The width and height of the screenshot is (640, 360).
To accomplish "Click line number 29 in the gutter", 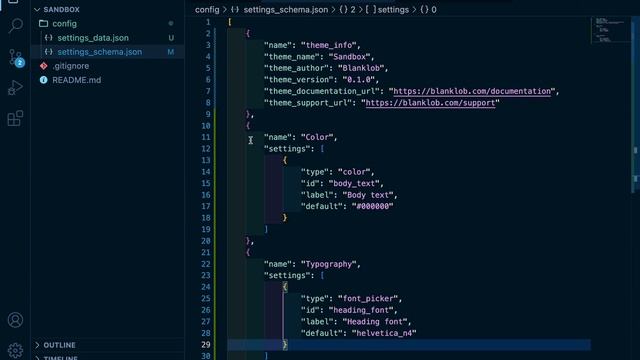I will point(206,345).
